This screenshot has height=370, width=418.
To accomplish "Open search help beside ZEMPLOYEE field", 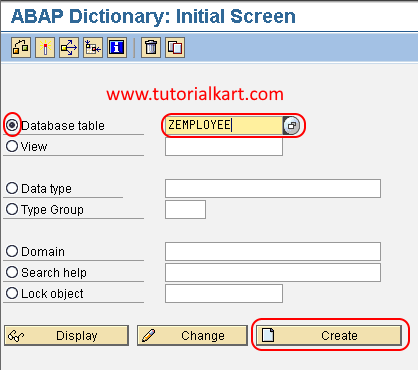I will pos(291,126).
